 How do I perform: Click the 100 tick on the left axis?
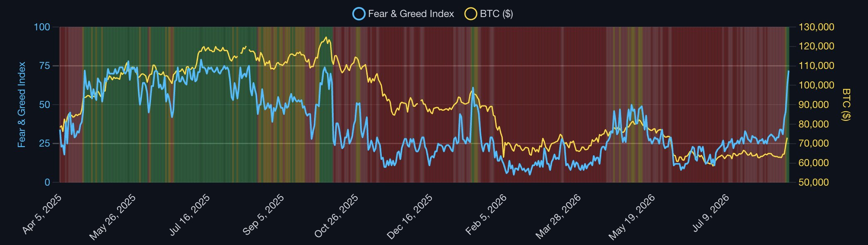coord(41,27)
